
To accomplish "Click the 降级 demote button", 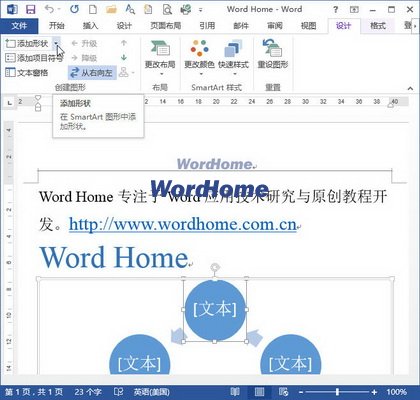I will tap(85, 58).
